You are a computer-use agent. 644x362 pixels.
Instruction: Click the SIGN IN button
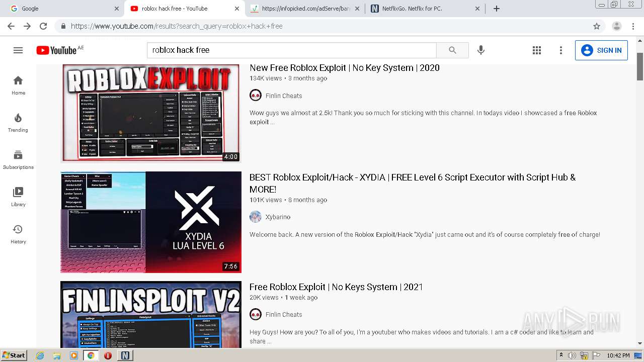click(601, 50)
